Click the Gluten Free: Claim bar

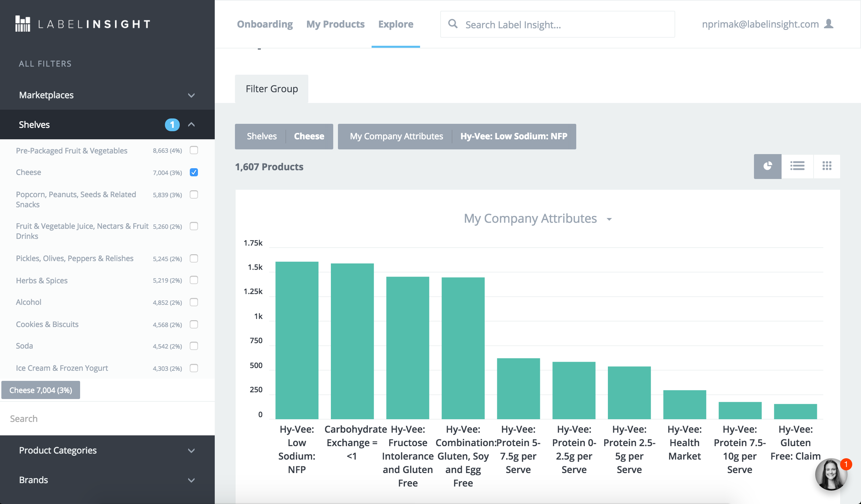click(x=795, y=411)
